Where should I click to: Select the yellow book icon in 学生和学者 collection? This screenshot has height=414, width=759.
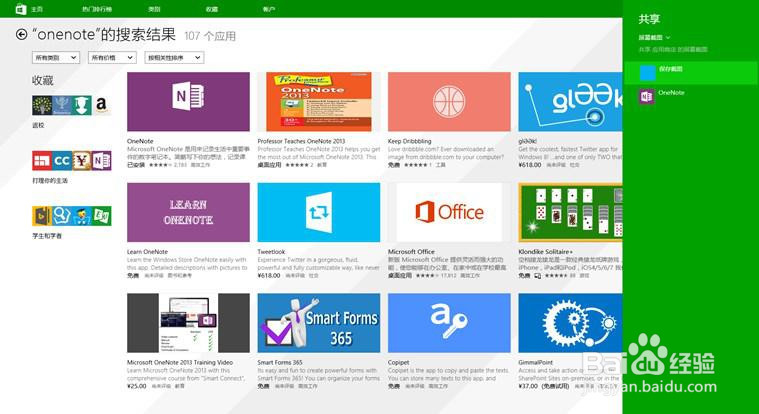pos(42,216)
